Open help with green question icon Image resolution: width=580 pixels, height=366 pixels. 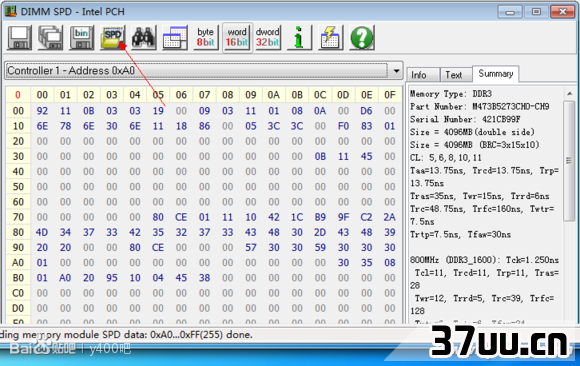(x=361, y=38)
